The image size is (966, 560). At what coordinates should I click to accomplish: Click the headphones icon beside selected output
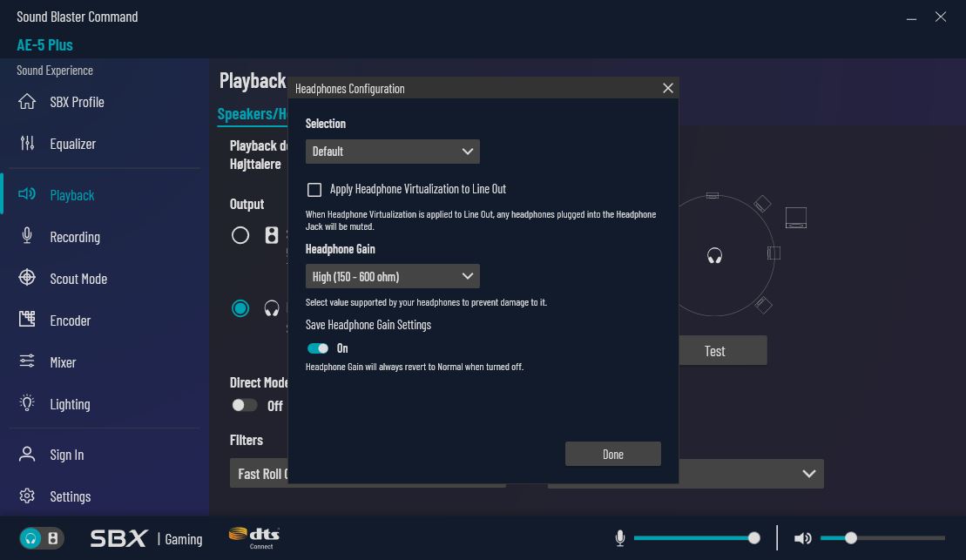coord(272,308)
